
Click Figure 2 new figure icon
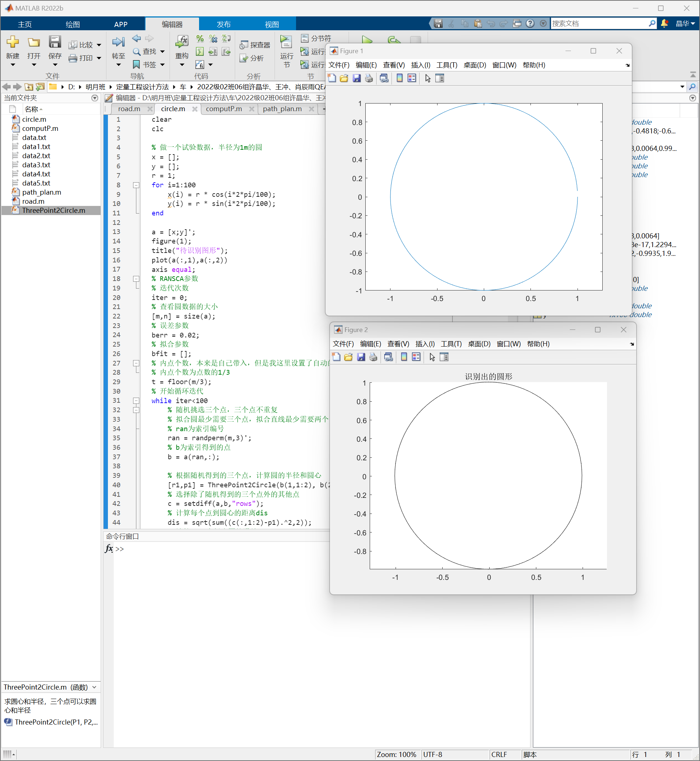pyautogui.click(x=336, y=357)
